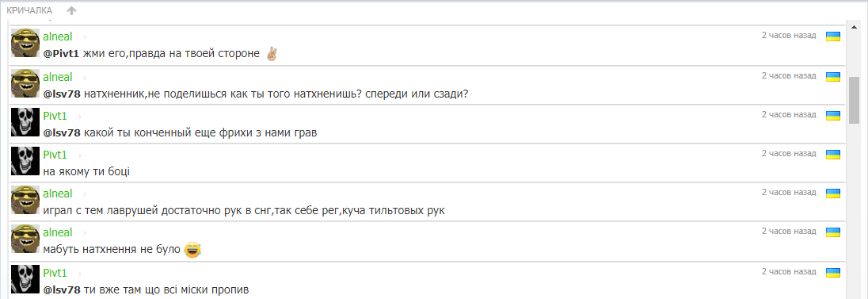Viewport: 868px width, 299px height.
Task: Click alneal's avatar by the 'играл с тем лаврушей' message
Action: pos(25,201)
